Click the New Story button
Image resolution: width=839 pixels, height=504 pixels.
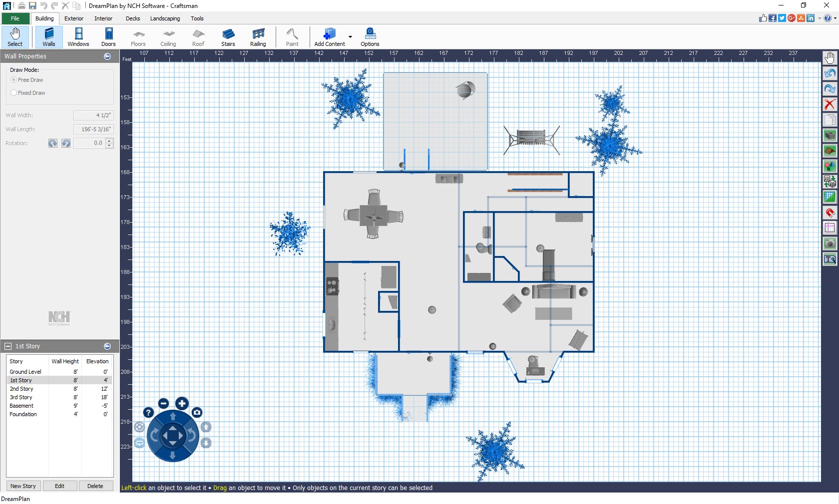tap(23, 486)
